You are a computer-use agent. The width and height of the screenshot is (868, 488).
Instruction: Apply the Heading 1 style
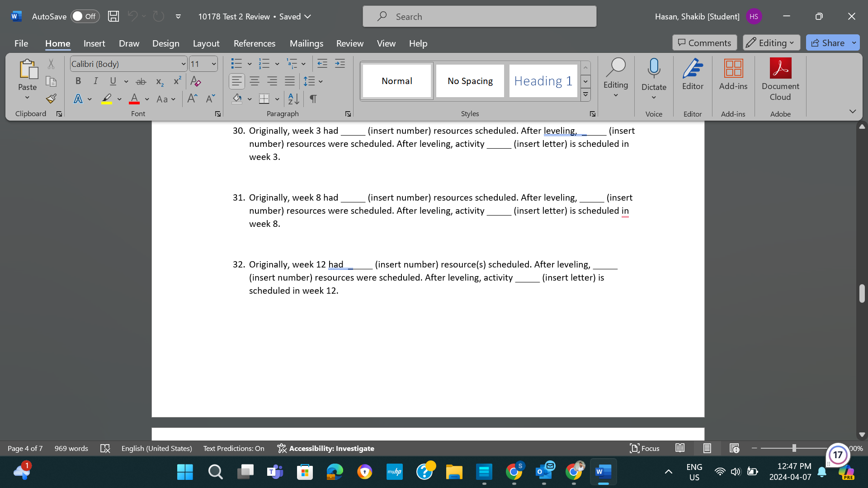(543, 80)
